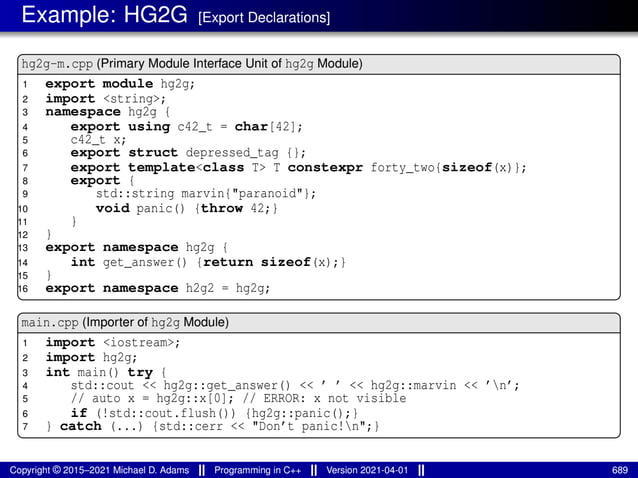Image resolution: width=638 pixels, height=478 pixels.
Task: Click line 'void panic() {throw 42;}'
Action: pyautogui.click(x=187, y=208)
